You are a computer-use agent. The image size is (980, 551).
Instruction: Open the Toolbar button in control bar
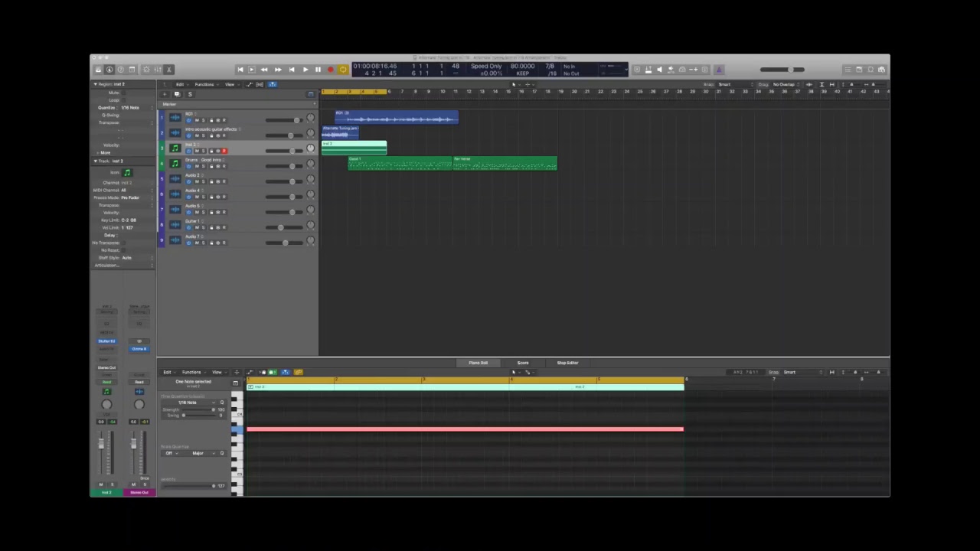coord(132,70)
